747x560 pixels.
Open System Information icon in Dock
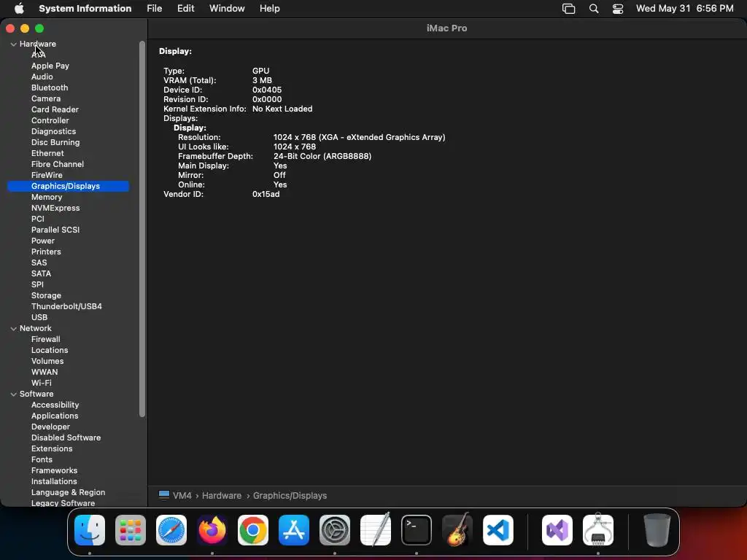pos(598,530)
